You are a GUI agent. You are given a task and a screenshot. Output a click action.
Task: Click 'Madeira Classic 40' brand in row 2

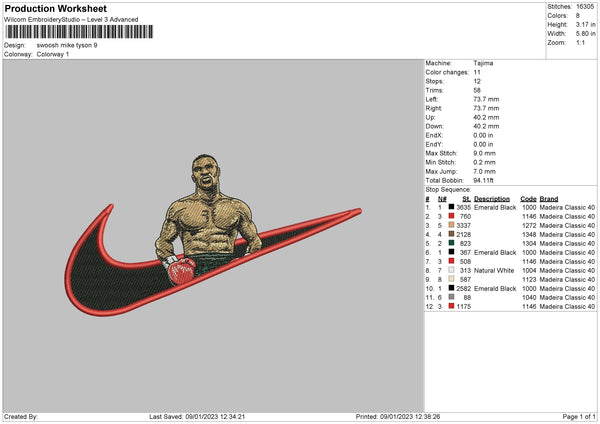(x=567, y=217)
